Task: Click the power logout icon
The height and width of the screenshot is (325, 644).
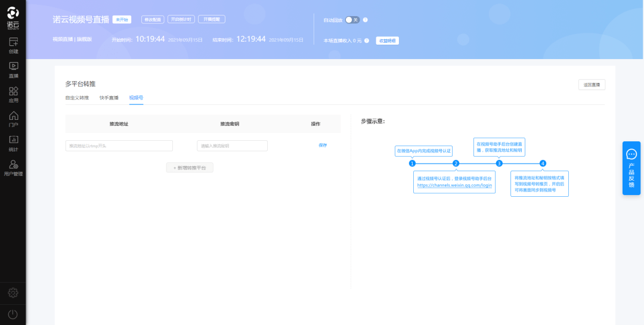Action: (13, 314)
